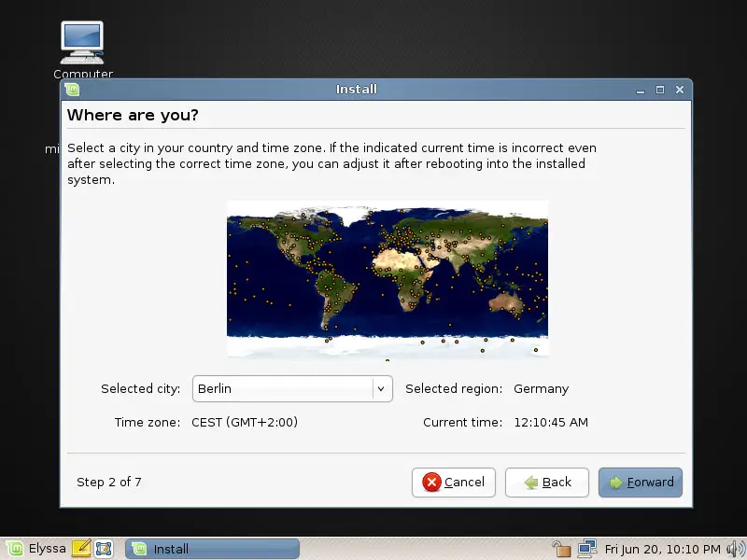Open the network monitor tray icon
747x560 pixels.
pyautogui.click(x=587, y=549)
